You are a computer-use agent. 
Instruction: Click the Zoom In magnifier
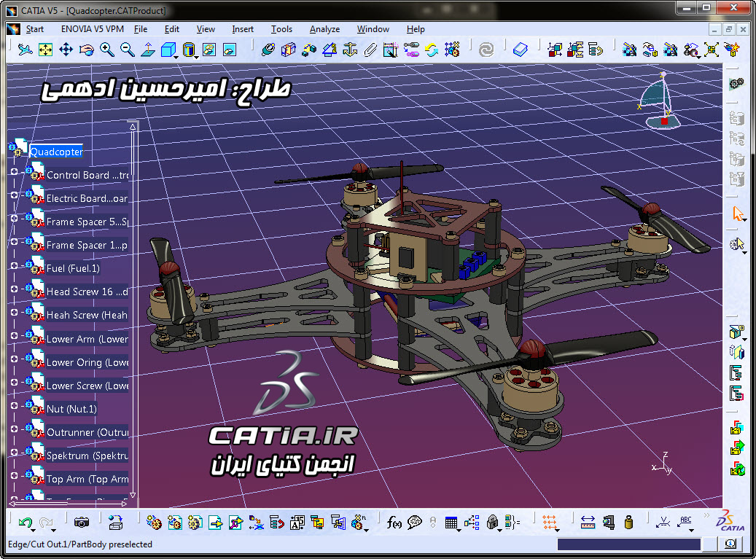(x=107, y=49)
